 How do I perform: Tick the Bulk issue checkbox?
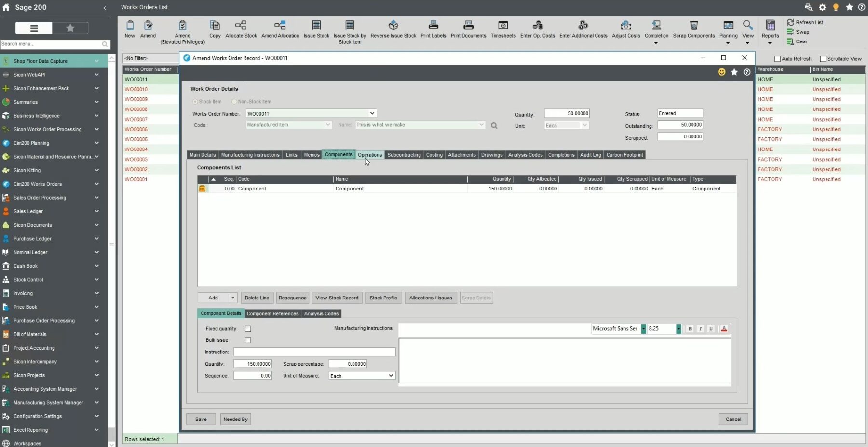[248, 340]
